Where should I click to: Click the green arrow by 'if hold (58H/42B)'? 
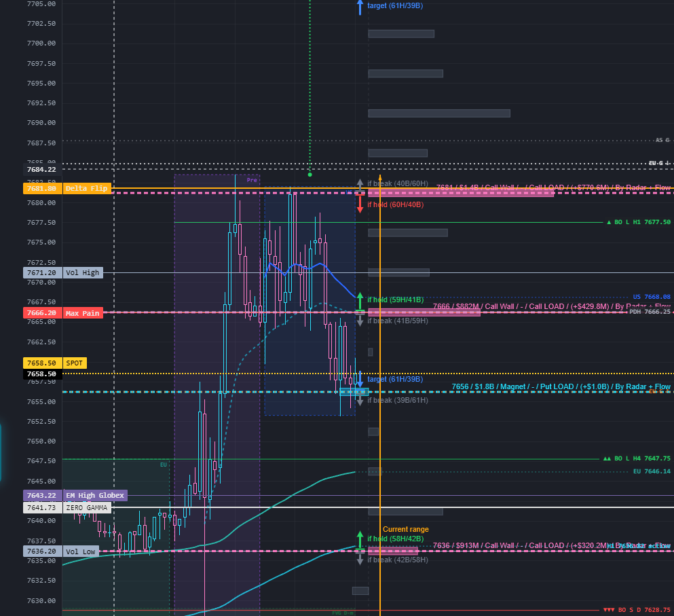tap(360, 540)
